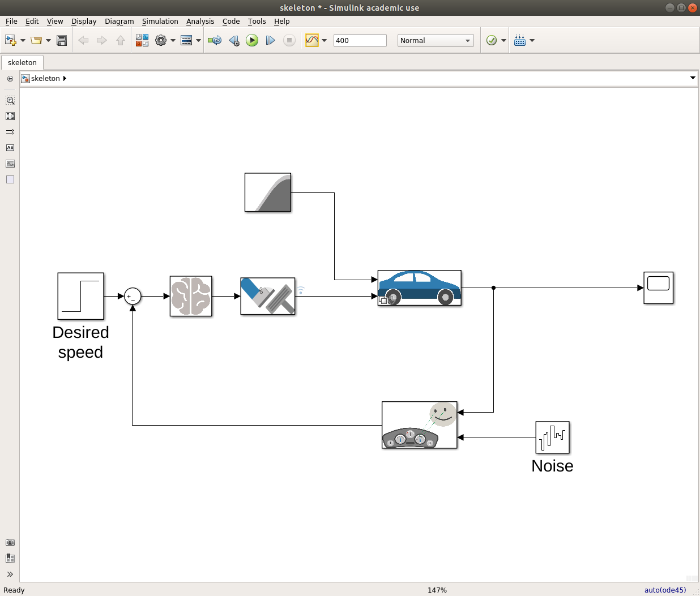Open the Model Explorer icon
700x596 pixels.
click(186, 40)
